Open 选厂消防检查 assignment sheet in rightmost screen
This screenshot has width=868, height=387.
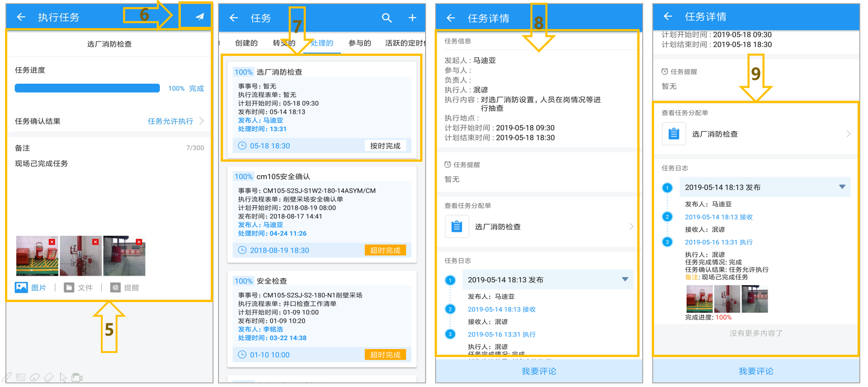[756, 134]
